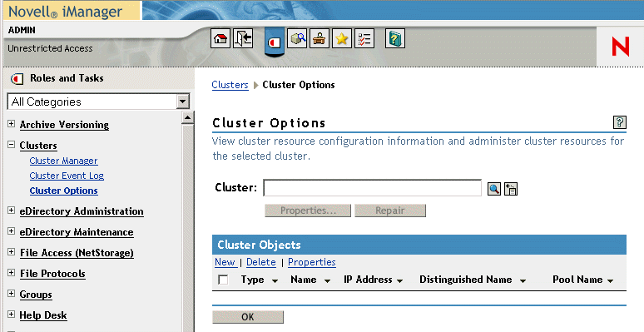Open View Objects magnifier cube icon
The image size is (644, 332).
point(297,38)
